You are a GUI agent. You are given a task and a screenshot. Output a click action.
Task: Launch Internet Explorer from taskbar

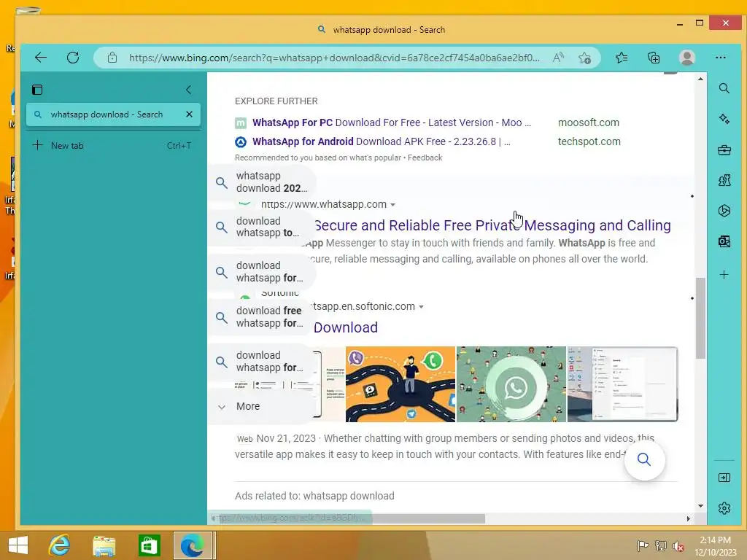coord(59,545)
